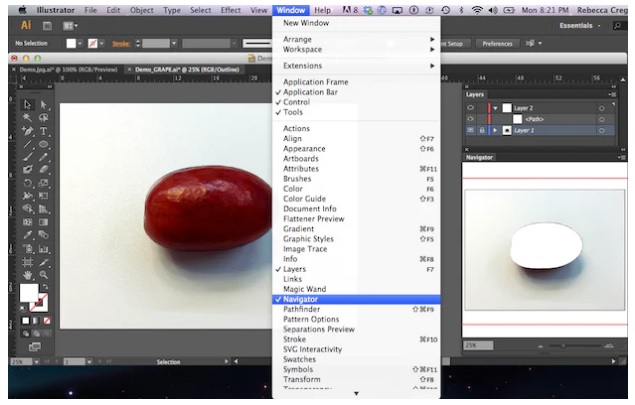Open the Apple menu
Image resolution: width=635 pixels, height=405 pixels.
point(22,10)
